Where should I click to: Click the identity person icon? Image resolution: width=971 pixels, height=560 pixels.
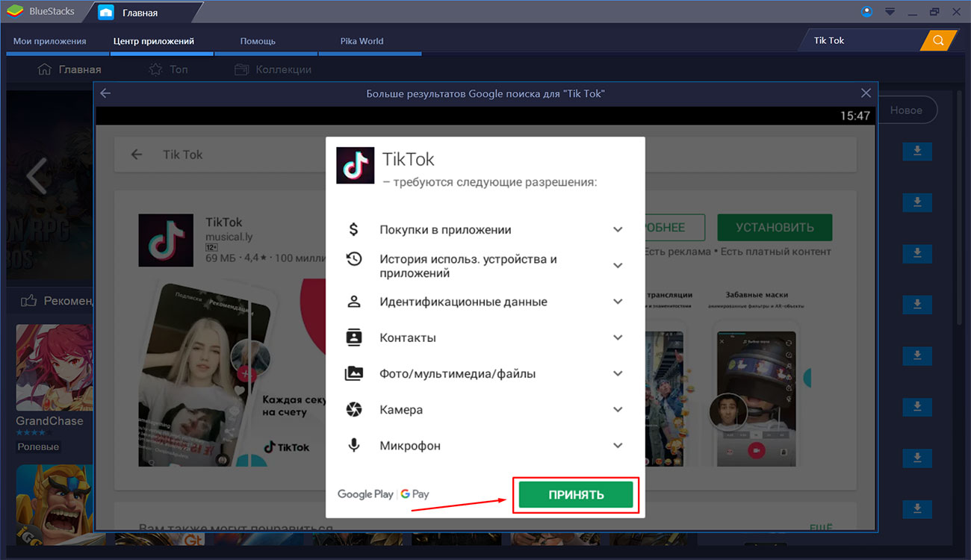tap(354, 302)
